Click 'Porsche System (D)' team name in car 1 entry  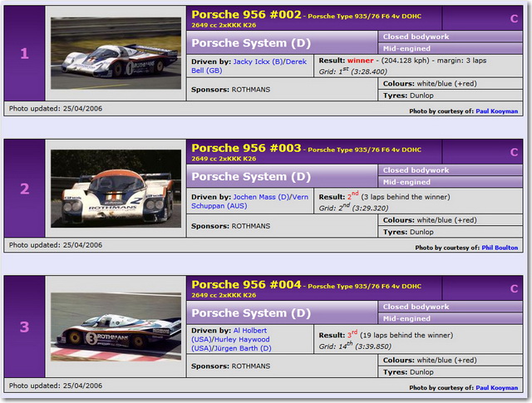point(251,43)
